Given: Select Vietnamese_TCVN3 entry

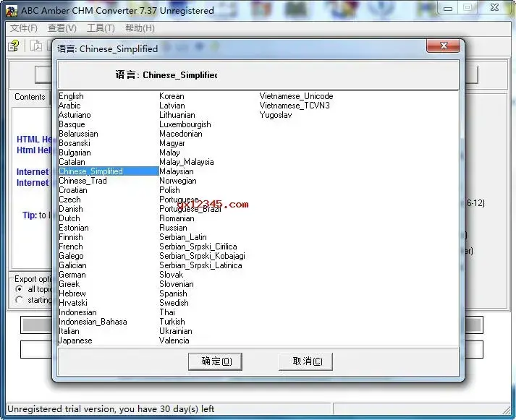Looking at the screenshot, I should click(295, 106).
